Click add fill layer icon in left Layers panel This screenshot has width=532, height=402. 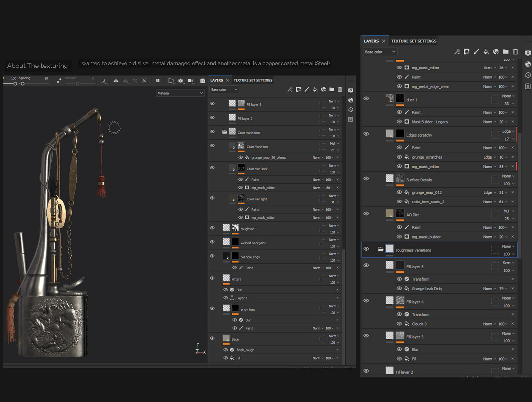coord(315,89)
